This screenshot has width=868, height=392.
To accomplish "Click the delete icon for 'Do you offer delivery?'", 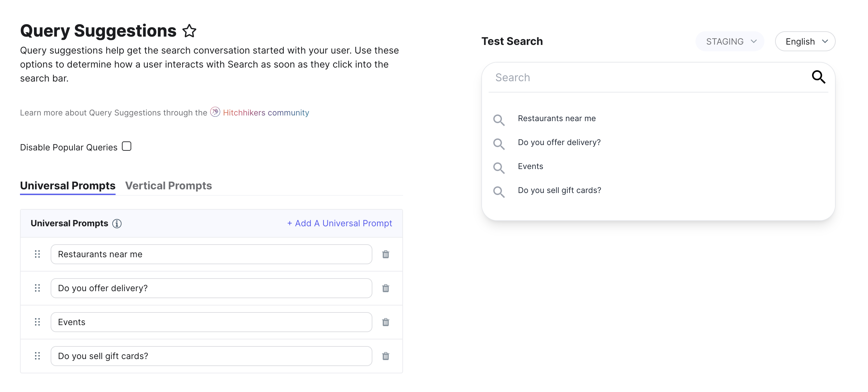I will [x=386, y=288].
